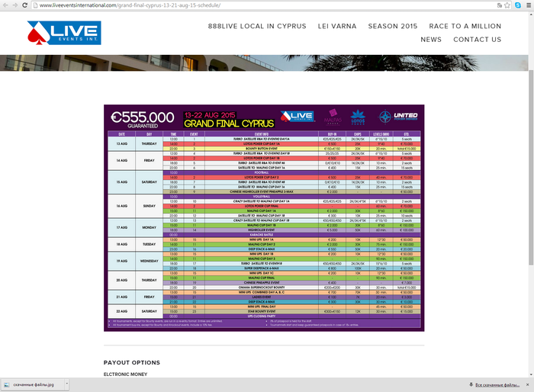
Task: Click the ELCTRONIC MONEY text
Action: tap(125, 374)
